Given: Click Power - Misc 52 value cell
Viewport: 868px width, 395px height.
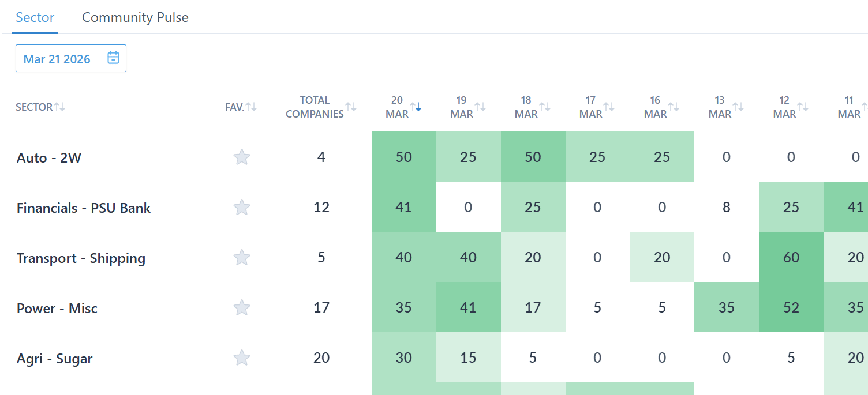Looking at the screenshot, I should click(x=791, y=307).
